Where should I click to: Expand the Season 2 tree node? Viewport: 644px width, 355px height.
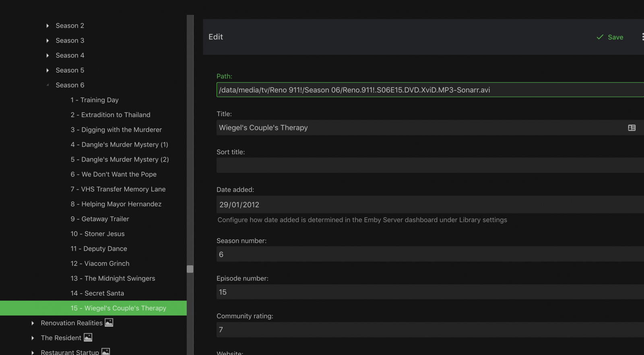(47, 26)
